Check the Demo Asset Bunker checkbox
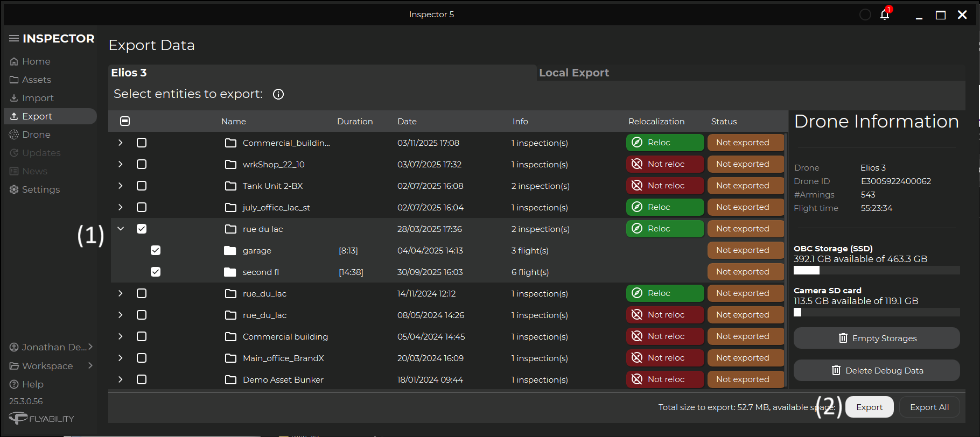This screenshot has width=980, height=437. pos(142,379)
